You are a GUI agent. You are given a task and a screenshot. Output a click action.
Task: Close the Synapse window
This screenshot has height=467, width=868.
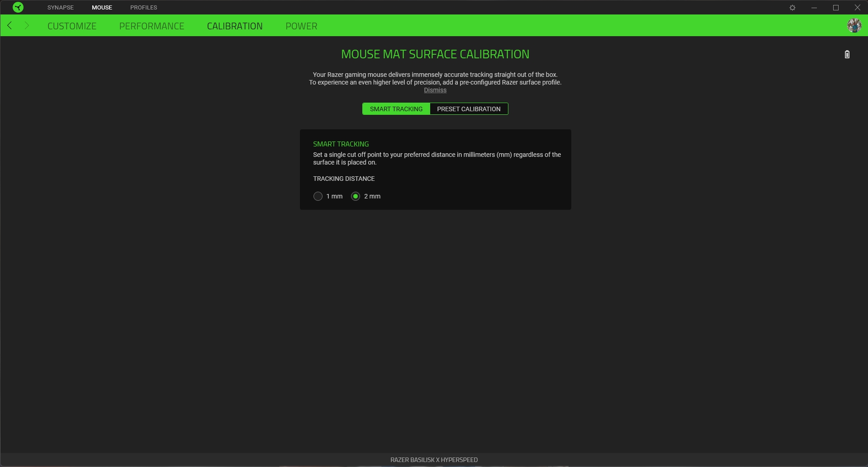pos(857,8)
